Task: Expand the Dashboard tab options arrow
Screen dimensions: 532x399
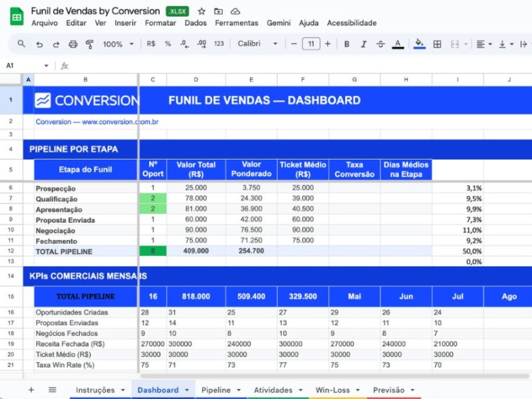Action: pyautogui.click(x=187, y=390)
